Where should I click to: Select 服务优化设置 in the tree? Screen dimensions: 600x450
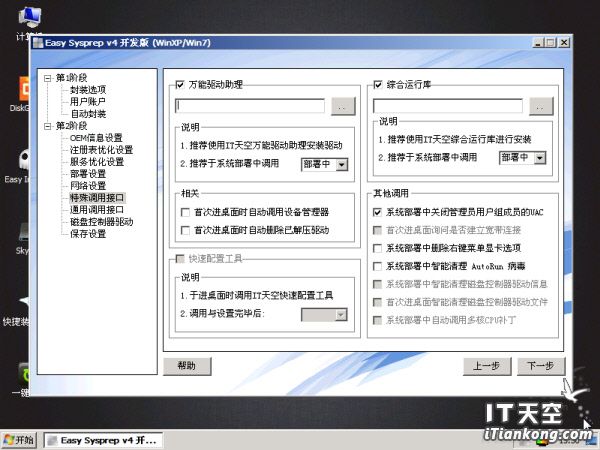click(x=97, y=162)
